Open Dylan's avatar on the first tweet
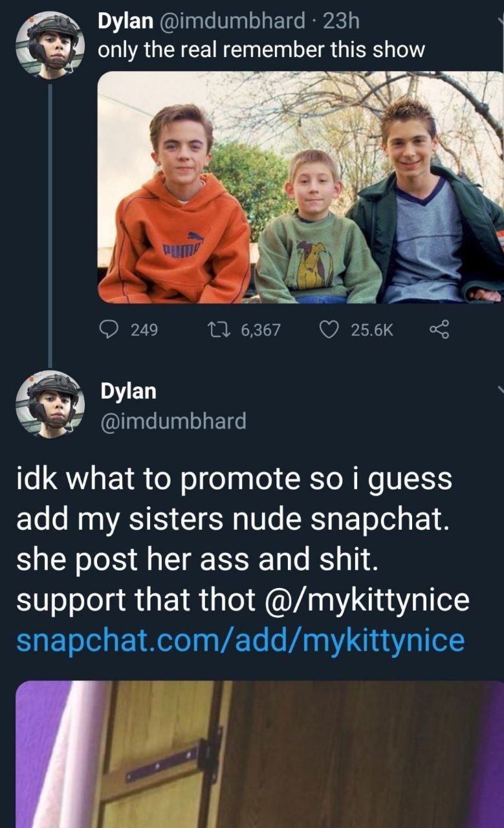Viewport: 504px width, 828px height. 49,45
